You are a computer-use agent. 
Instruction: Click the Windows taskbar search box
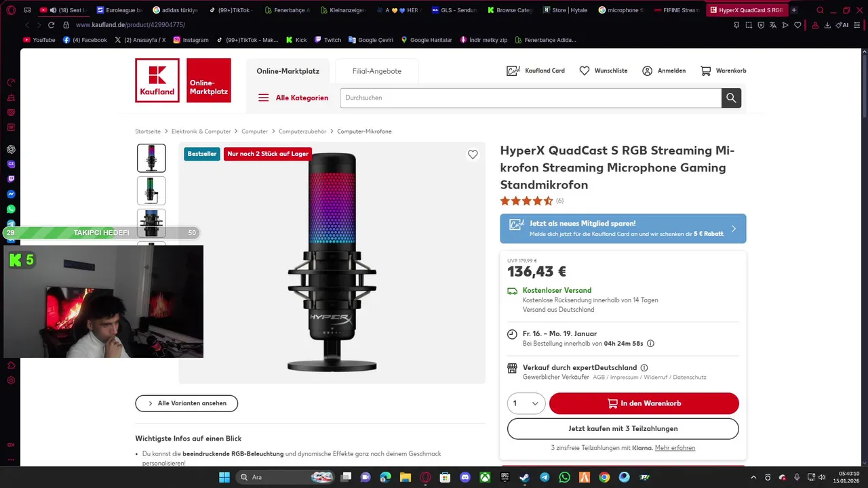285,477
